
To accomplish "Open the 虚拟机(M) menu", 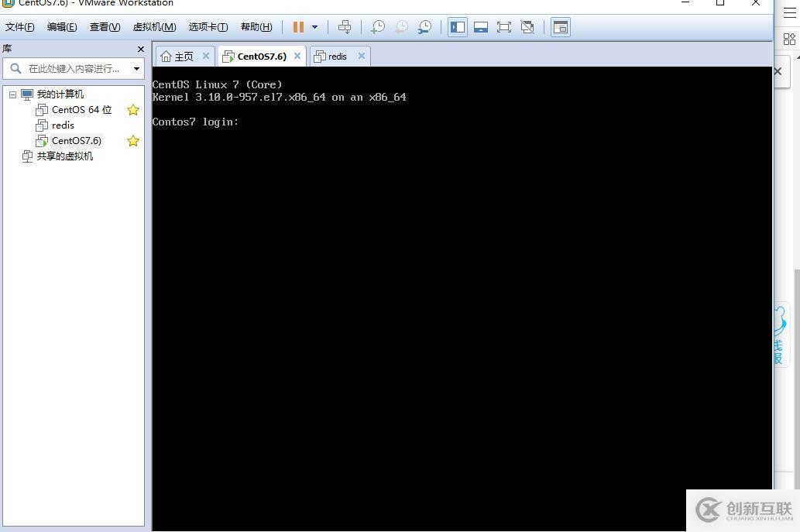I will [x=155, y=27].
